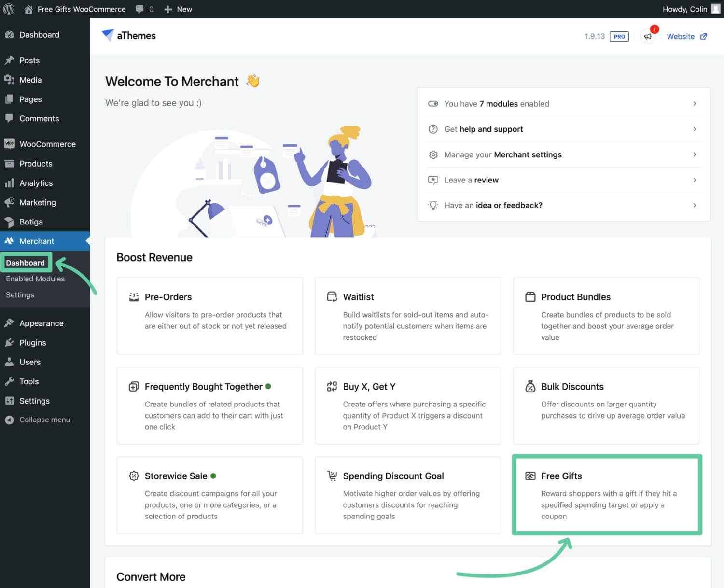Screen dimensions: 724x588
Task: Click the aThemes logo icon
Action: click(x=108, y=35)
